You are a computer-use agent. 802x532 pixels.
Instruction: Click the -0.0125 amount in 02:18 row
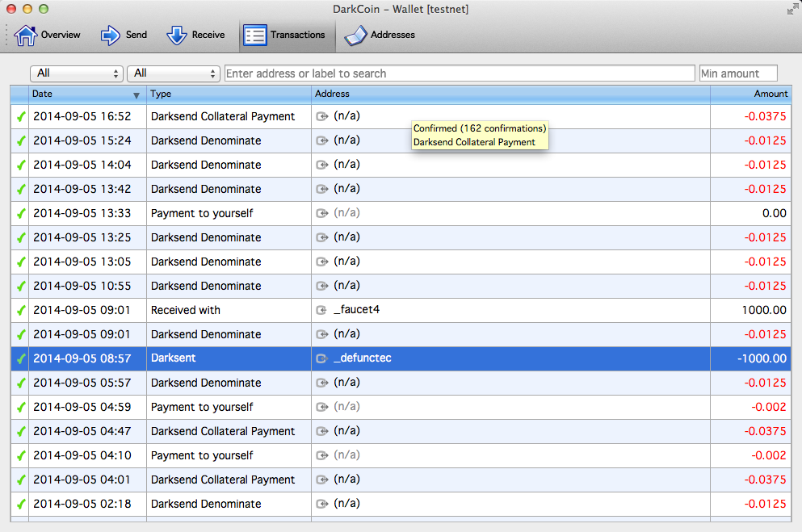point(765,505)
